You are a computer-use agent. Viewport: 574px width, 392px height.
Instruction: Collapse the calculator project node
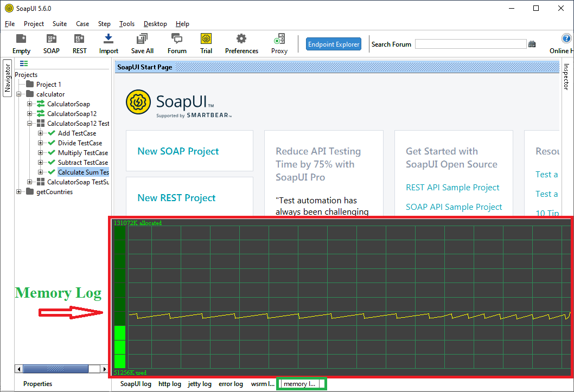[18, 94]
